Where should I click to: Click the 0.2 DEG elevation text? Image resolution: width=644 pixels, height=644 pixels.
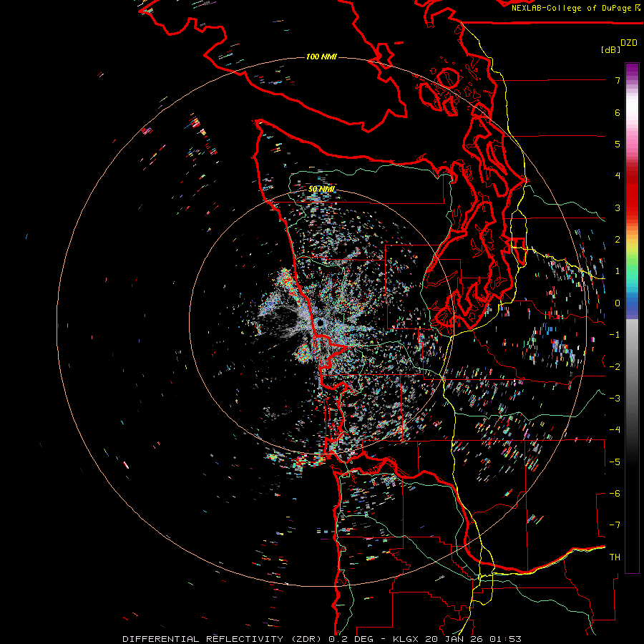tap(351, 639)
